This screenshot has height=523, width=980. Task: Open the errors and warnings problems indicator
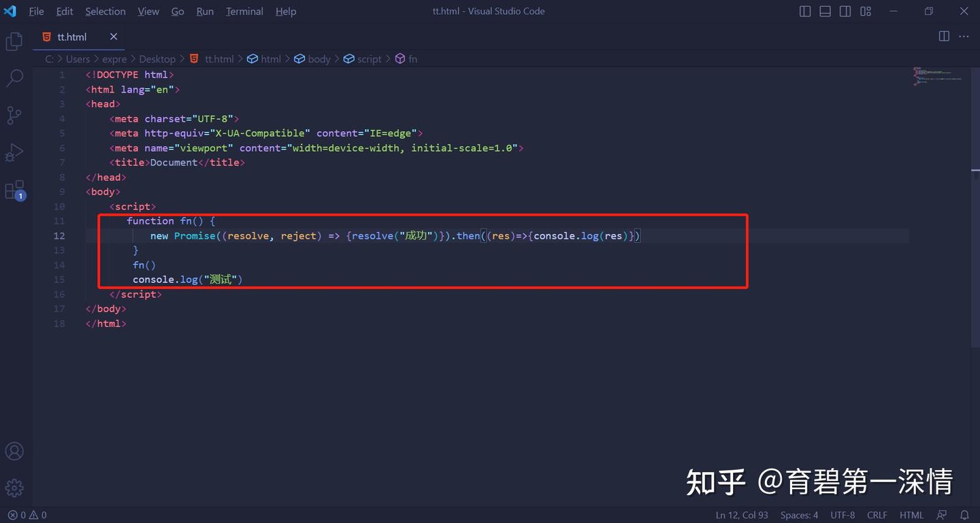pyautogui.click(x=27, y=515)
